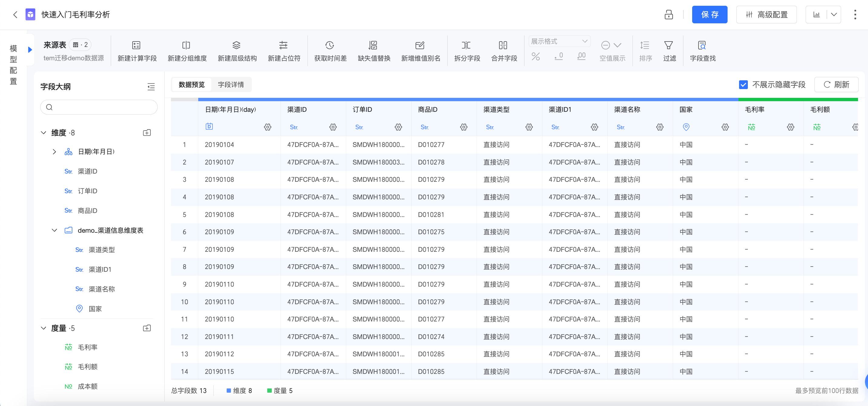868x406 pixels.
Task: Open settings gear for 渠道ID1 column
Action: (594, 127)
